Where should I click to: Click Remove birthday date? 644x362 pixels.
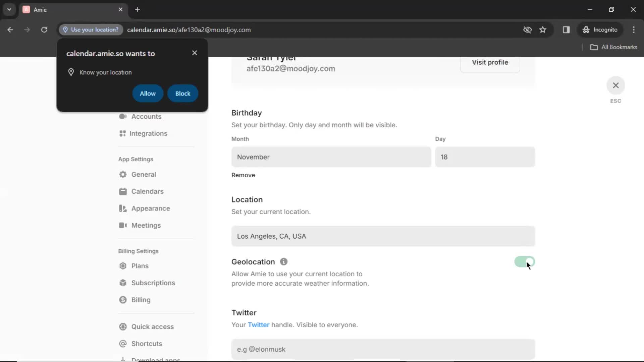coord(243,175)
